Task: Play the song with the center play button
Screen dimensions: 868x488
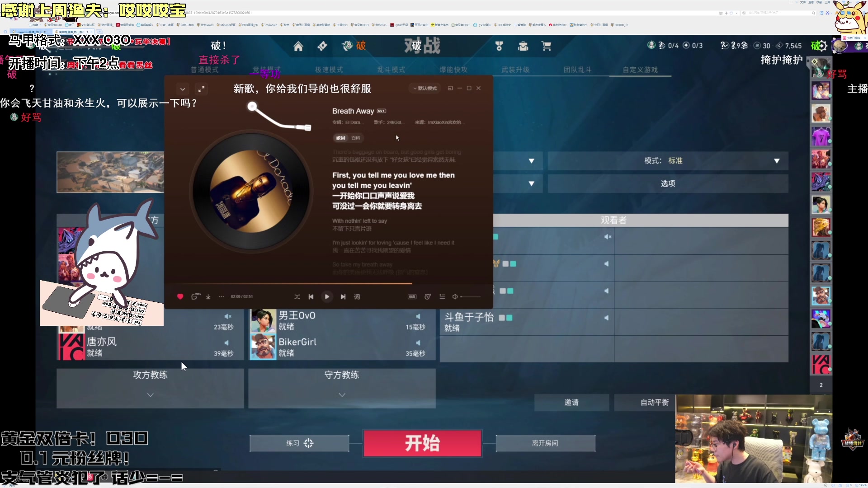Action: click(x=327, y=297)
